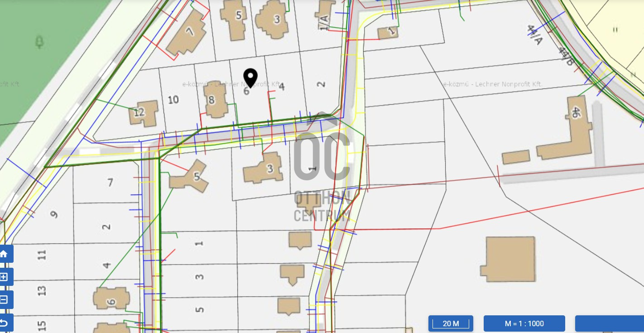Click the black location pin marker
This screenshot has width=644, height=333.
coord(250,78)
